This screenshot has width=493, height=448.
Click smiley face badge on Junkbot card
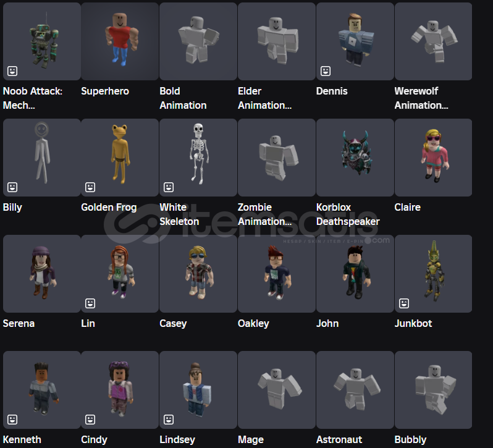click(404, 303)
